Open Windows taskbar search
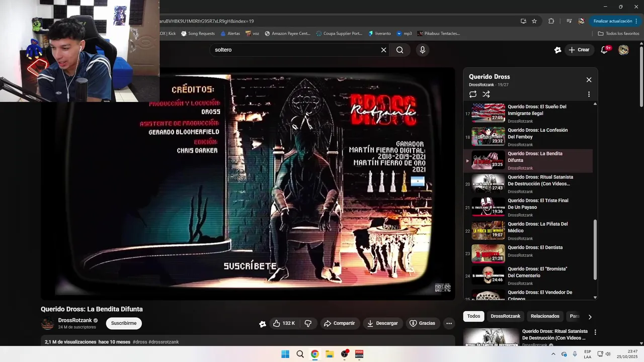The image size is (644, 362). 300,354
